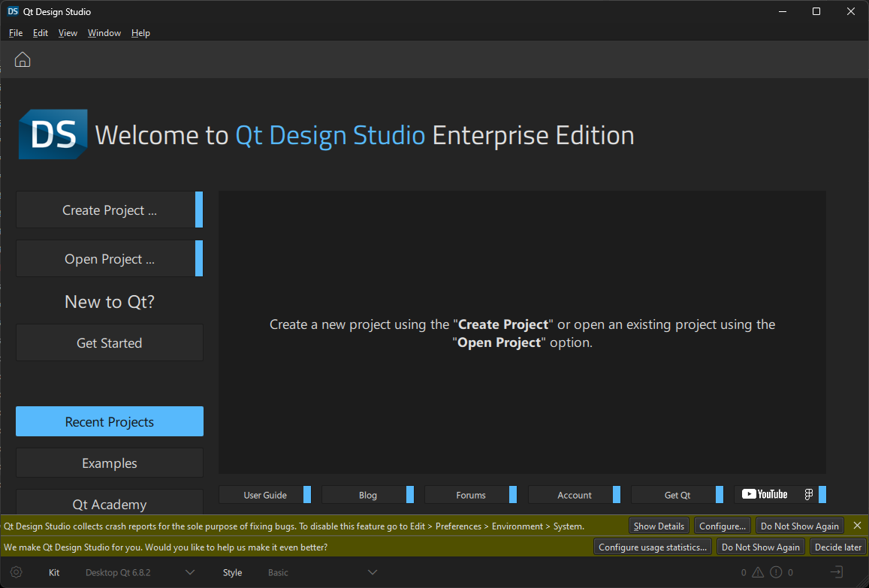Click the arrow-to-panel icon at bottom right
Viewport: 869px width, 588px height.
[x=836, y=572]
